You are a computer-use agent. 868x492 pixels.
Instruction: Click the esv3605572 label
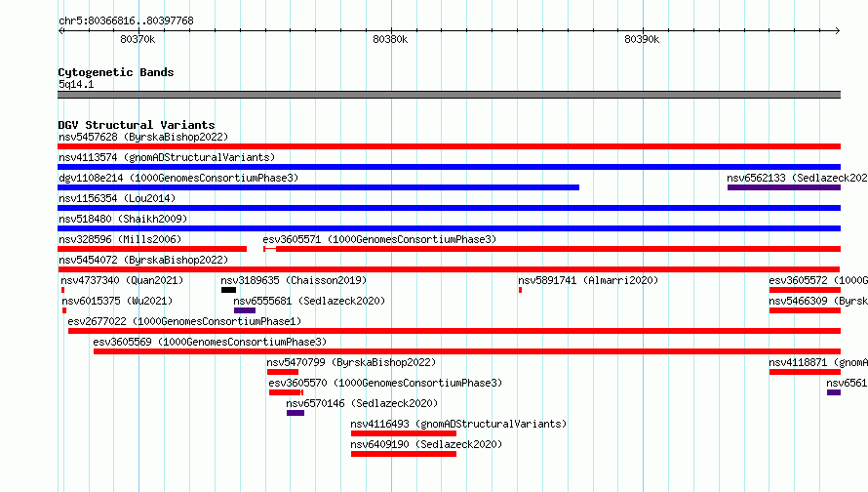[x=818, y=280]
